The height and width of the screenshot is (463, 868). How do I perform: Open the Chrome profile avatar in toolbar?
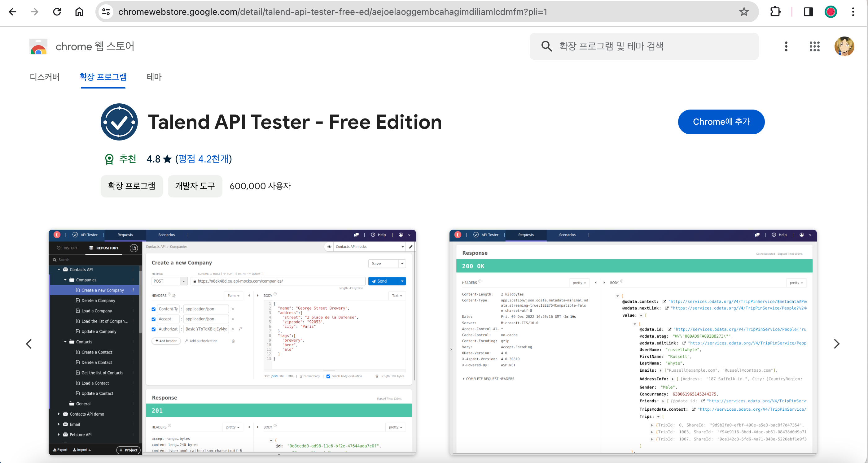coord(831,12)
